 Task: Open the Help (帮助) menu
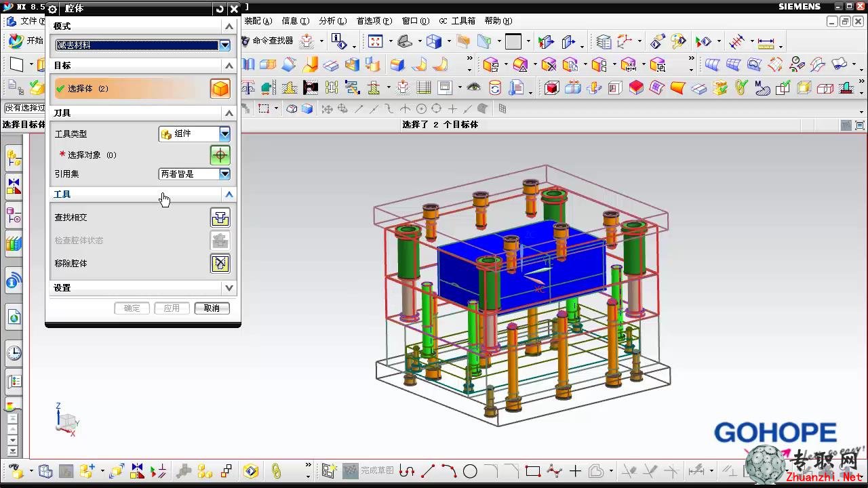pyautogui.click(x=498, y=21)
